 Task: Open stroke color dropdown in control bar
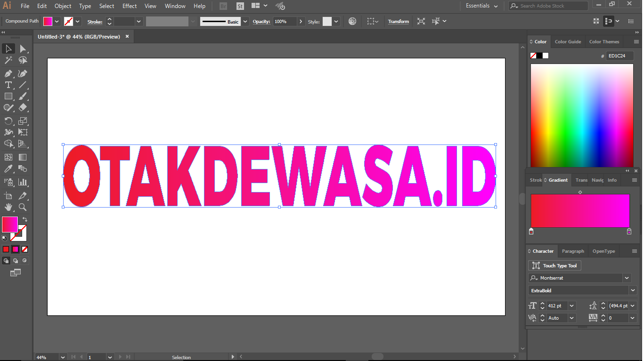tap(77, 21)
